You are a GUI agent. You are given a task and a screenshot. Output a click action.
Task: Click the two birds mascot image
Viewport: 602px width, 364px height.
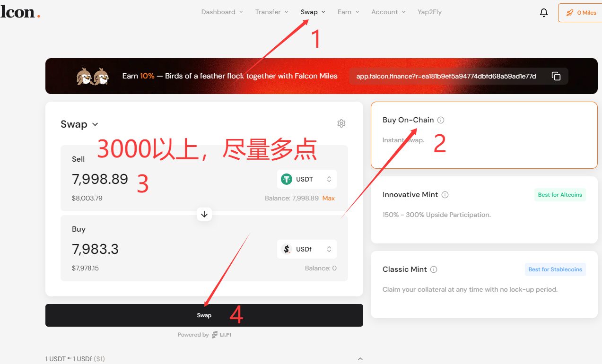(x=93, y=76)
